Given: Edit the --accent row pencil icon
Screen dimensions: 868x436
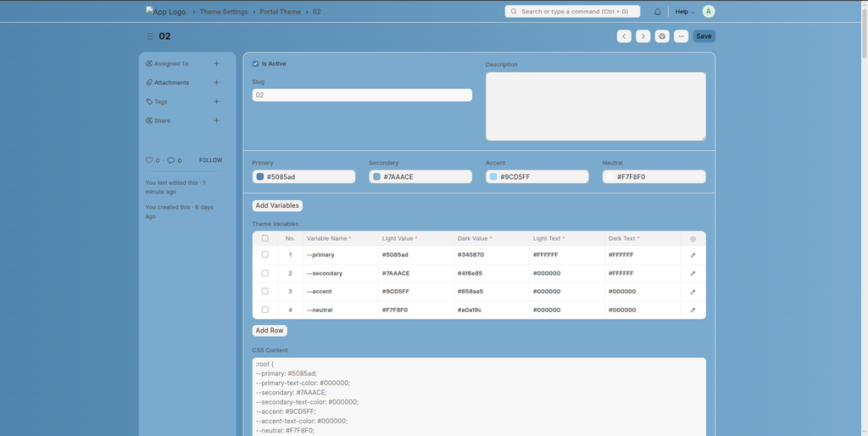Looking at the screenshot, I should coord(693,292).
